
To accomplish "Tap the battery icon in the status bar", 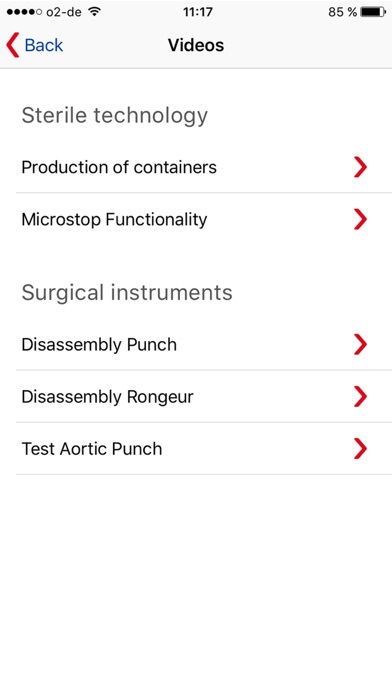I will click(373, 12).
